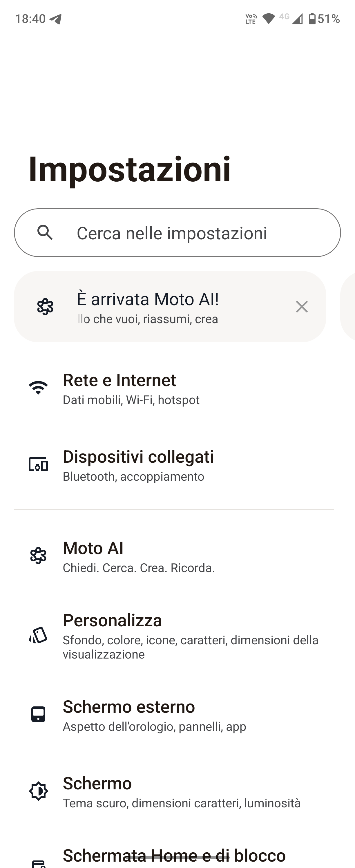Tap the Moto AI icon in the promo card

click(45, 307)
